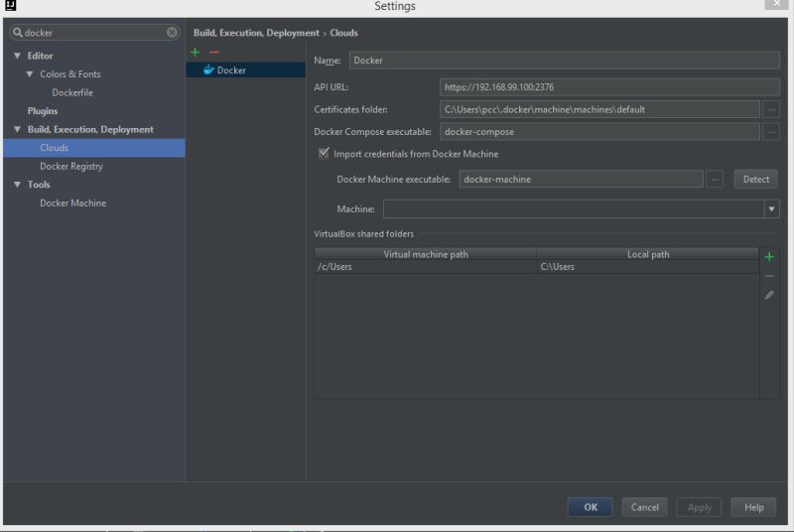The image size is (794, 532).
Task: Click Build, Execution, Deployment breadcrumb
Action: [x=256, y=33]
